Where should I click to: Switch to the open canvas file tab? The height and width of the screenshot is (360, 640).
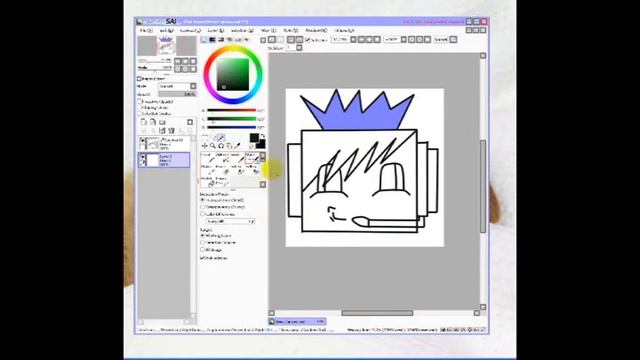297,322
